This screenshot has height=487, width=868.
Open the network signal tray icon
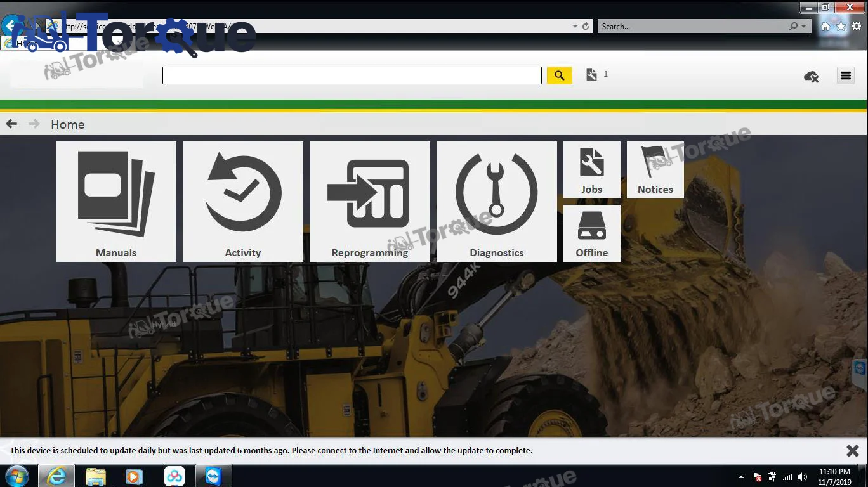[787, 477]
